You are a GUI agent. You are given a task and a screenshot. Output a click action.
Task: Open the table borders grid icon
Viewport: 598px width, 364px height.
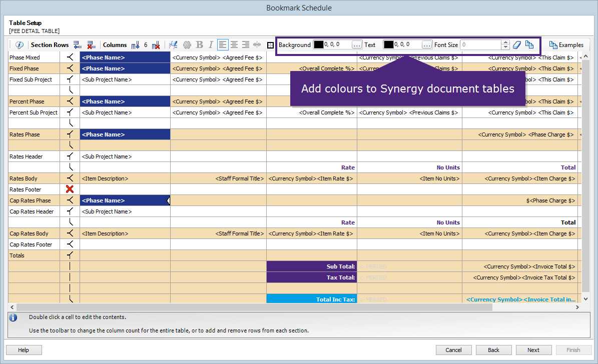270,44
